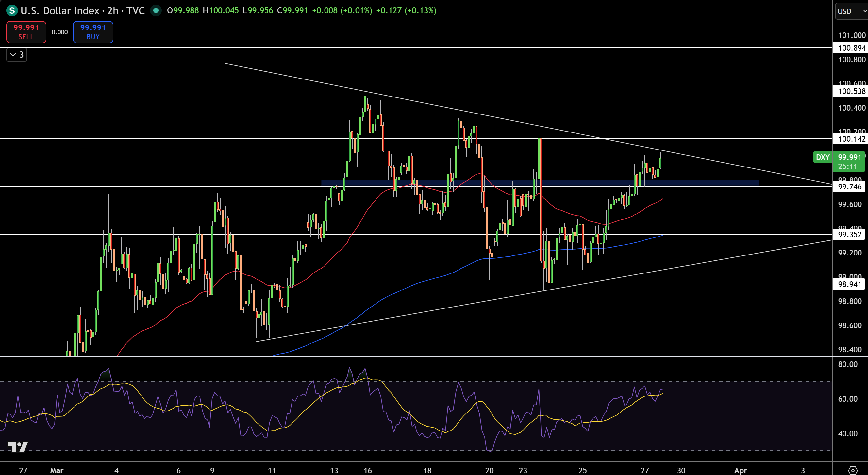The height and width of the screenshot is (475, 868).
Task: Click the RSI 40.00 scale label
Action: pyautogui.click(x=848, y=434)
